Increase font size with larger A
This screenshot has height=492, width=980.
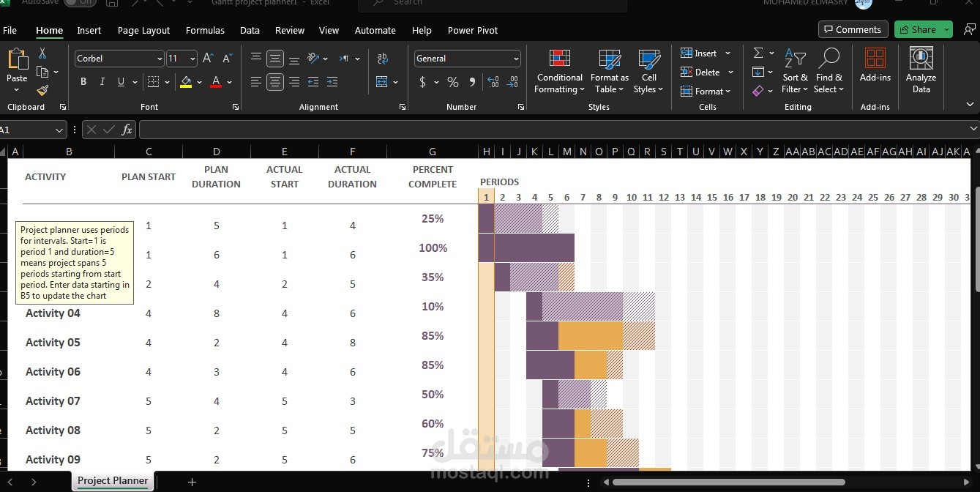tap(209, 59)
